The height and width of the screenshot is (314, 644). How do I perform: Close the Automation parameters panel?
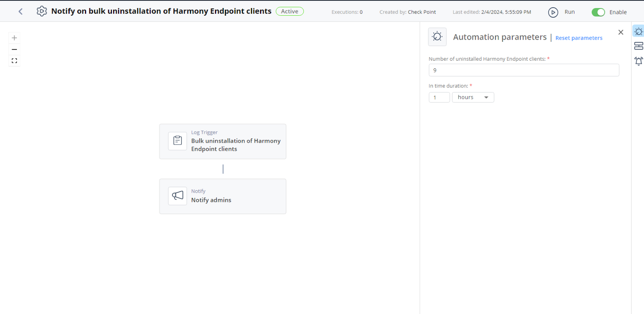[x=621, y=32]
